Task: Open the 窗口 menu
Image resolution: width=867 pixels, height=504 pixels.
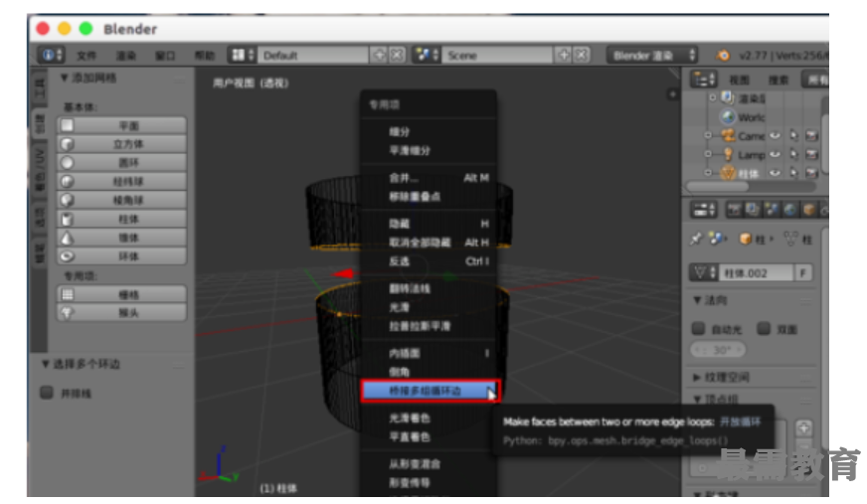Action: click(165, 56)
